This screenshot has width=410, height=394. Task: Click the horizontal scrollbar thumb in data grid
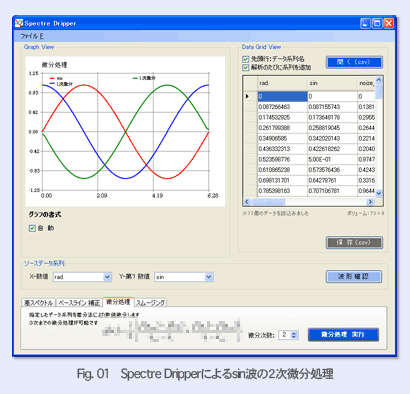(269, 202)
